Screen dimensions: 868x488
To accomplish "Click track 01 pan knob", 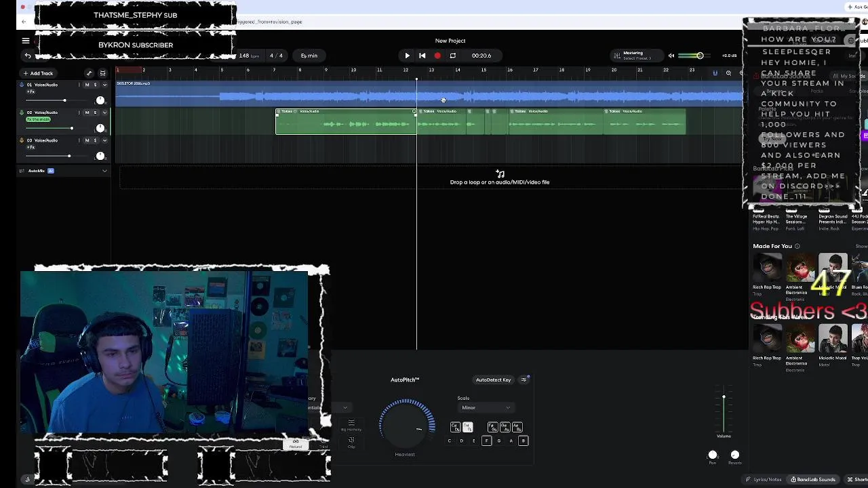I will [100, 100].
